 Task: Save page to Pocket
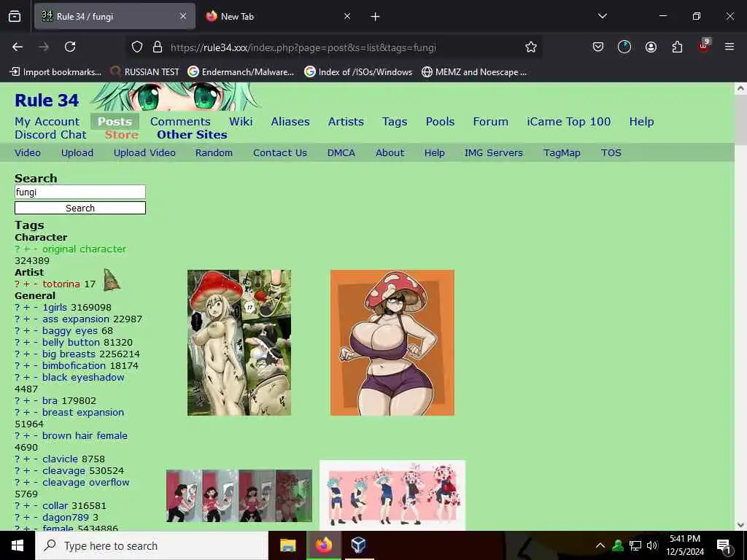coord(598,47)
